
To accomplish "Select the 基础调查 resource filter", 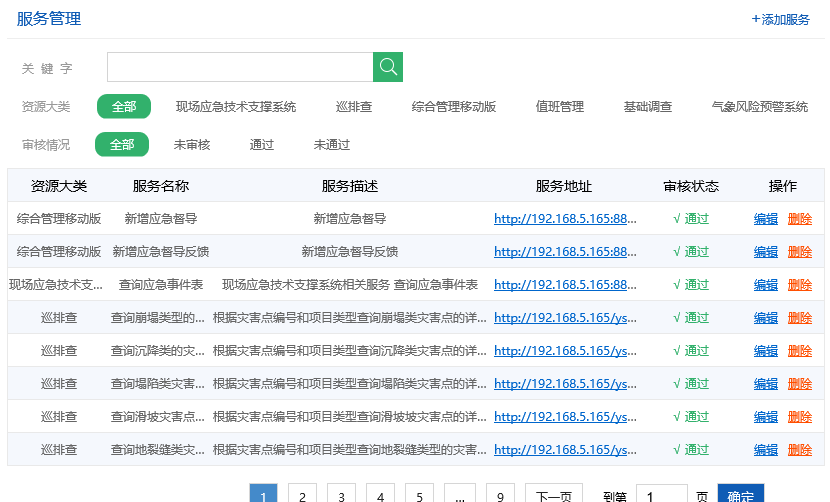I will [x=648, y=107].
